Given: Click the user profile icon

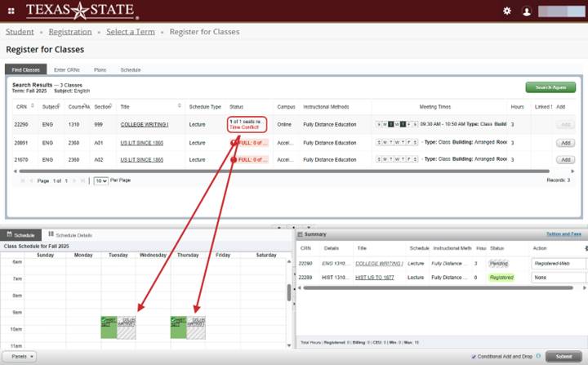Looking at the screenshot, I should [527, 11].
